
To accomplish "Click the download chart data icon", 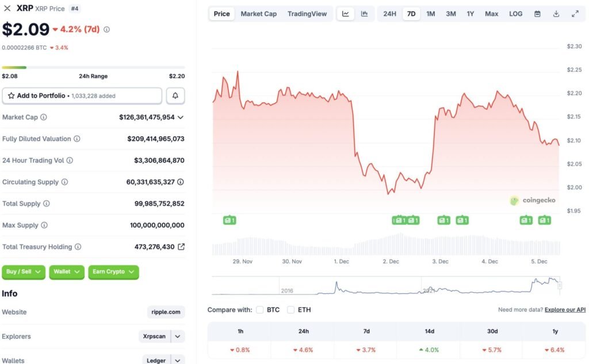I will 556,13.
